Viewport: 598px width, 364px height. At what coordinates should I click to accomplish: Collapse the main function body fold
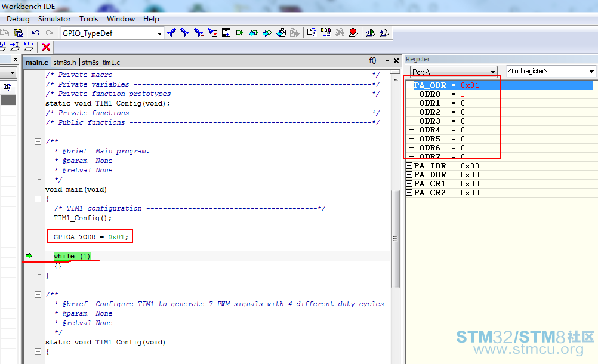pos(38,199)
